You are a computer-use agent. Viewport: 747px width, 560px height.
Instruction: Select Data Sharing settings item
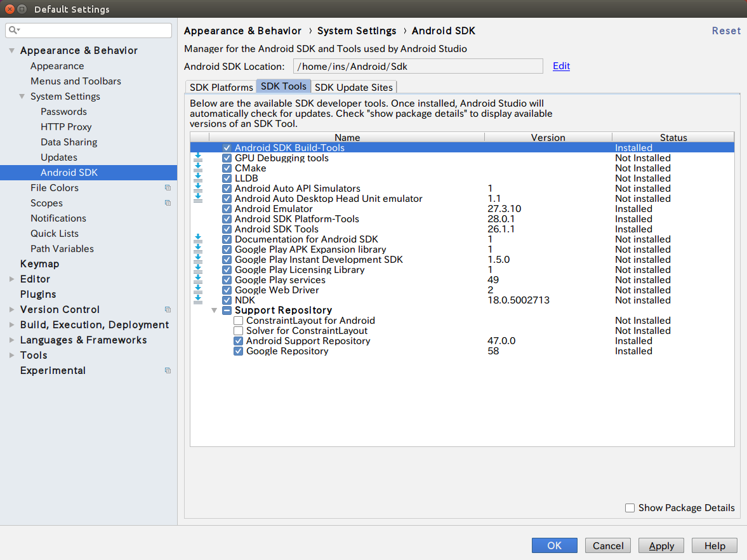click(x=69, y=142)
